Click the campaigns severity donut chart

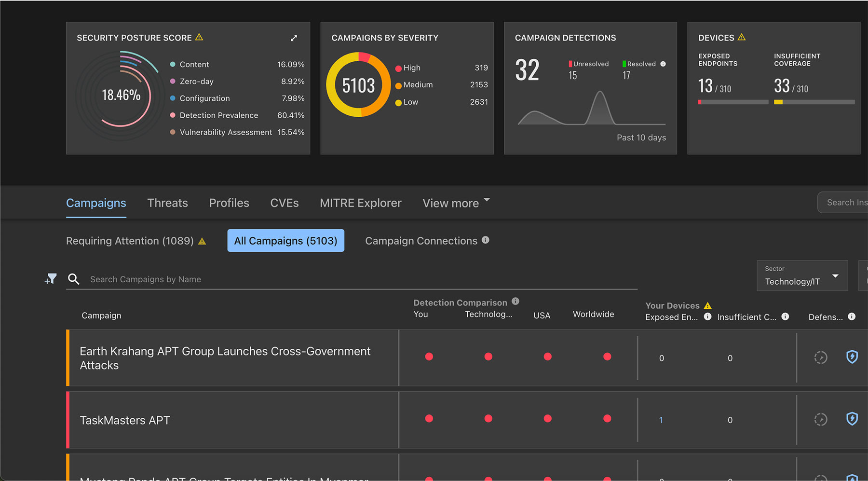click(x=358, y=85)
